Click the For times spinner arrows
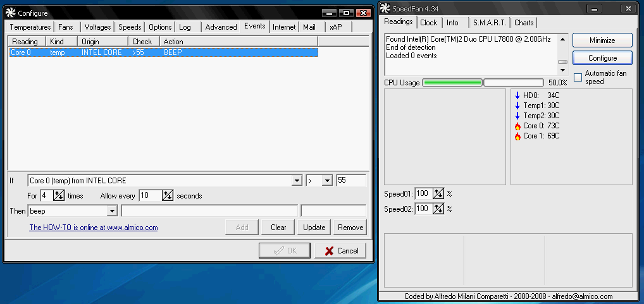The image size is (644, 304). [59, 196]
